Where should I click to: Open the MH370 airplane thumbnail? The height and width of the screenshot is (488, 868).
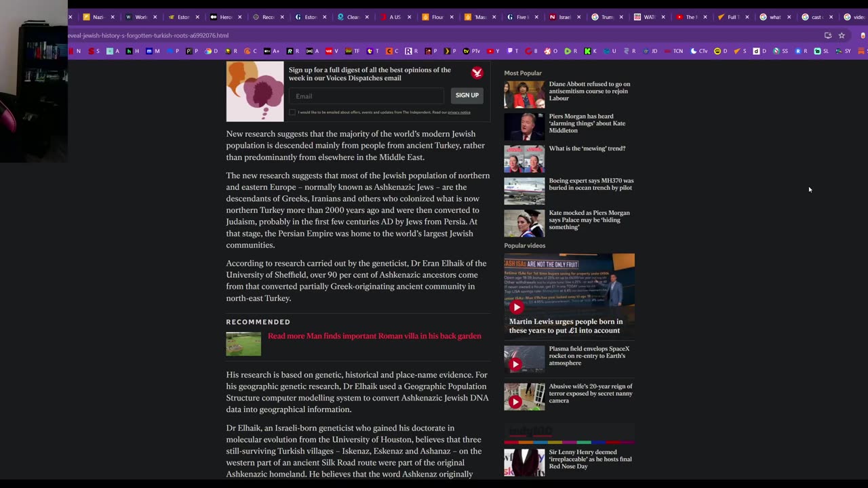[524, 191]
